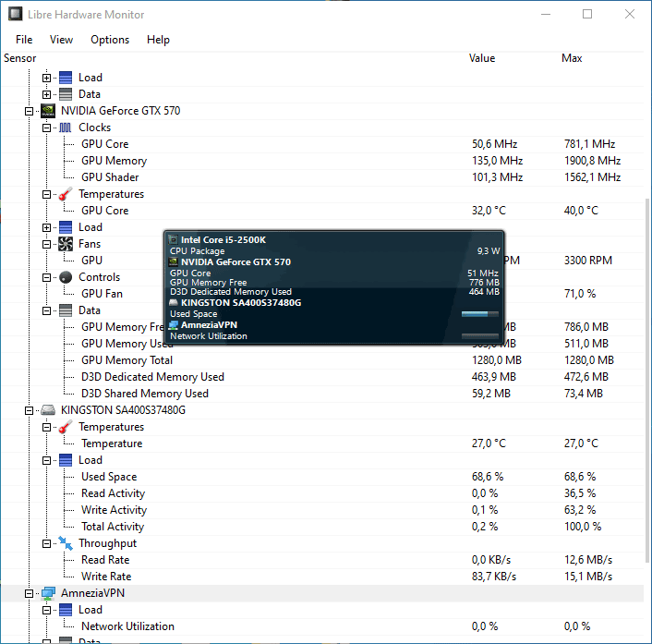The width and height of the screenshot is (652, 644).
Task: Click the Libre Hardware Monitor title icon
Action: click(16, 14)
